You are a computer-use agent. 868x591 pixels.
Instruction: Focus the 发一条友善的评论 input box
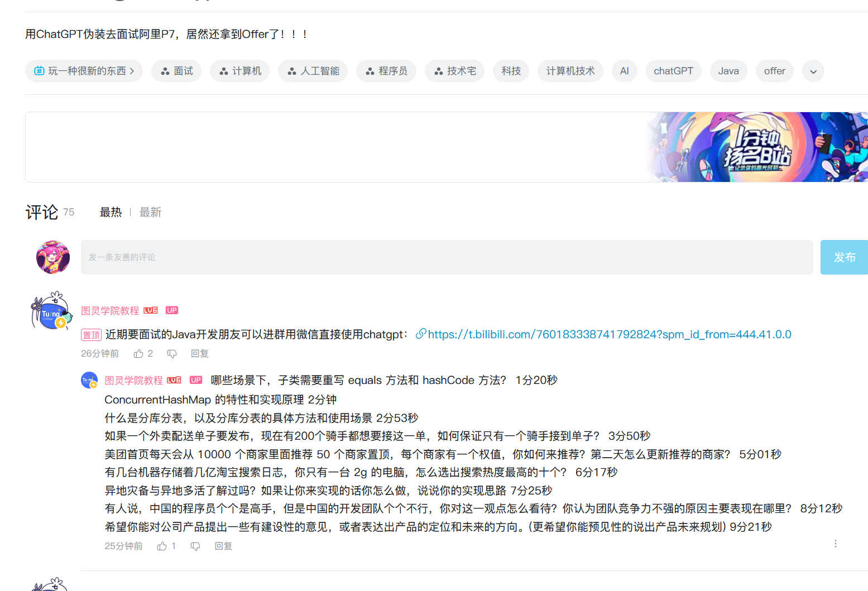[x=447, y=257]
